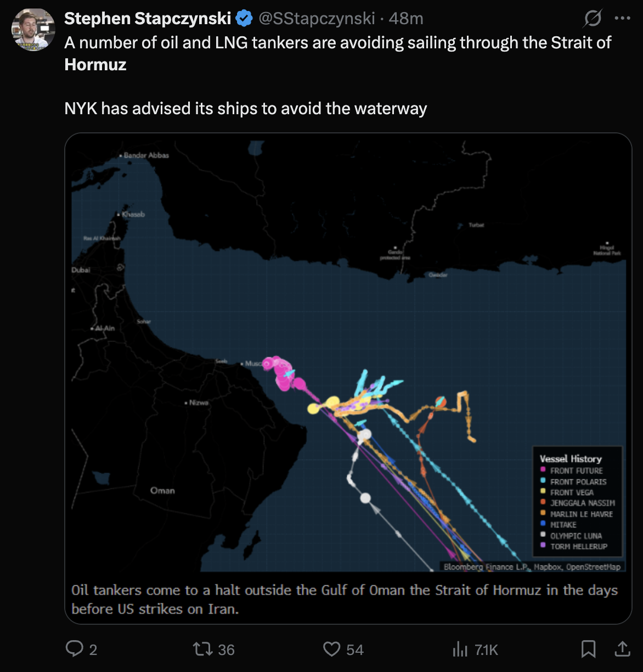This screenshot has width=643, height=672.
Task: Repost this tweet using the retweet icon
Action: [x=202, y=649]
